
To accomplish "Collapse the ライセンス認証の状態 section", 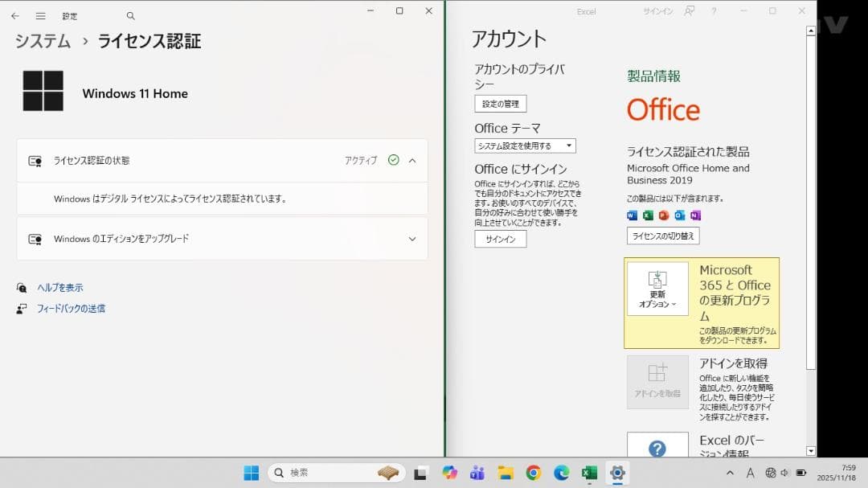I will click(412, 160).
